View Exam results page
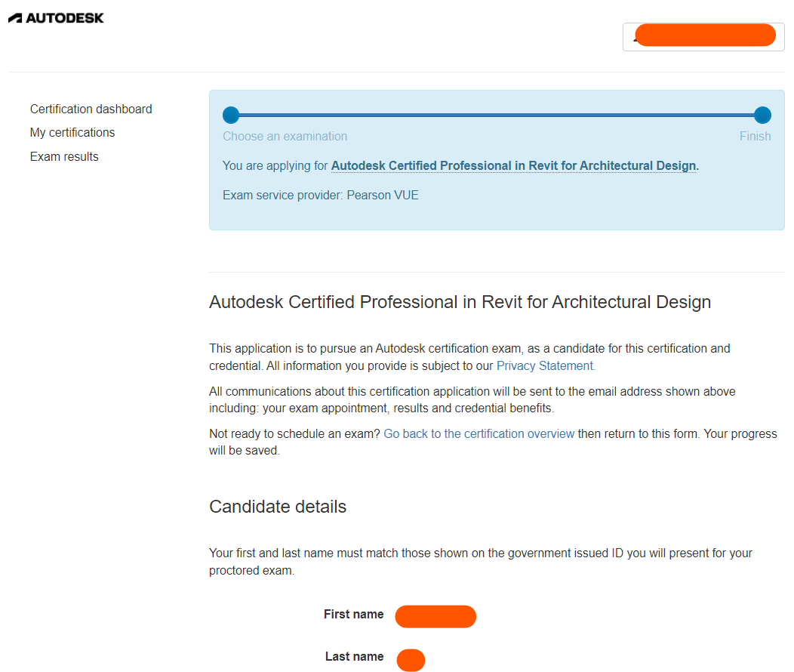This screenshot has height=672, width=794. point(64,156)
